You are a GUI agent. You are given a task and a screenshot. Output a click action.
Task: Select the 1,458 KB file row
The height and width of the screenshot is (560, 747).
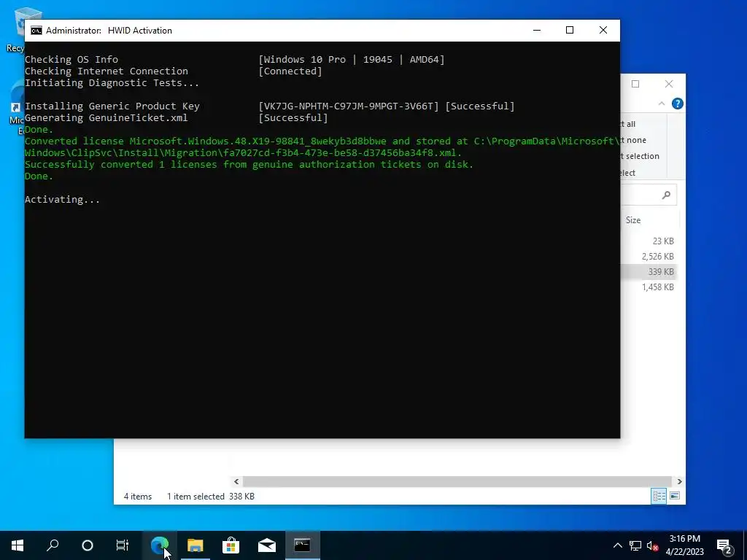[x=649, y=287]
